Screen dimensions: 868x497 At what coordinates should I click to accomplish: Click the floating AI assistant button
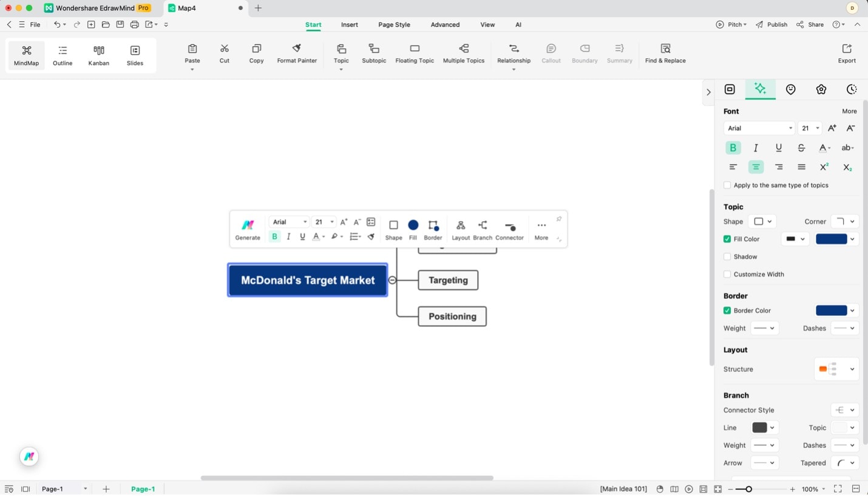pos(29,456)
